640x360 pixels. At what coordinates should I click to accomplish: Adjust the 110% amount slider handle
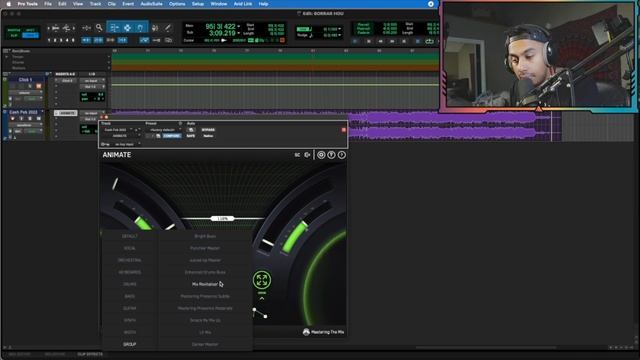click(x=222, y=219)
